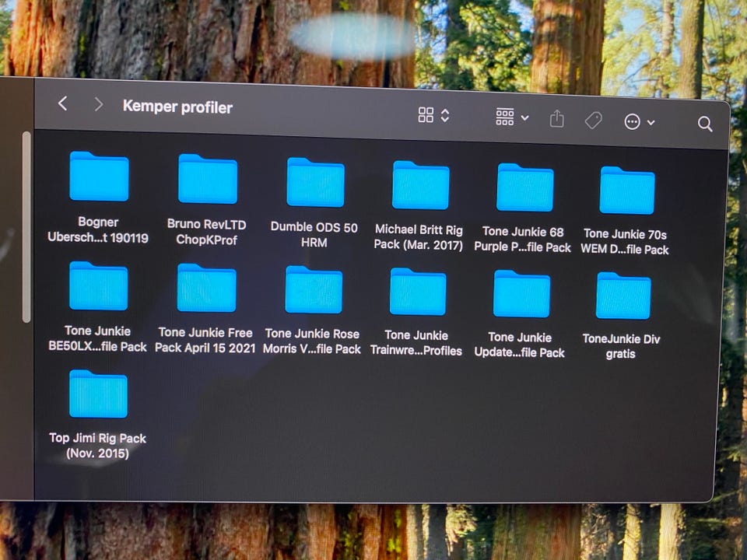
Task: Go forward with the right chevron button
Action: (98, 103)
